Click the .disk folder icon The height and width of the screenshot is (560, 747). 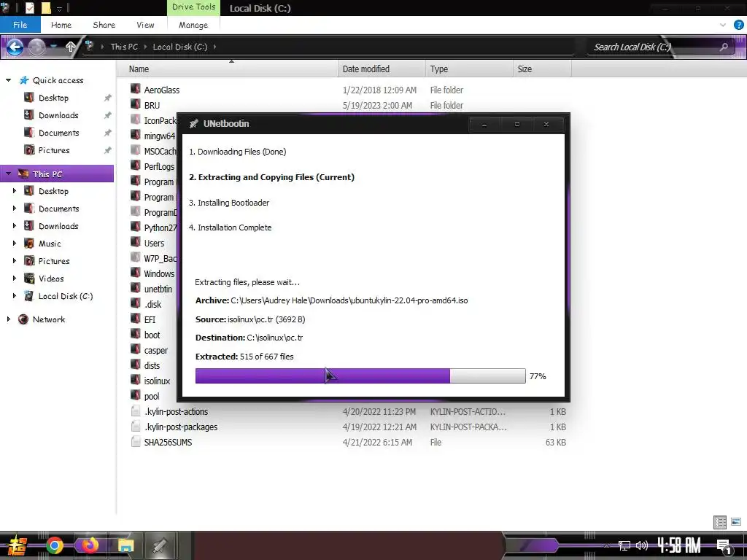[136, 303]
